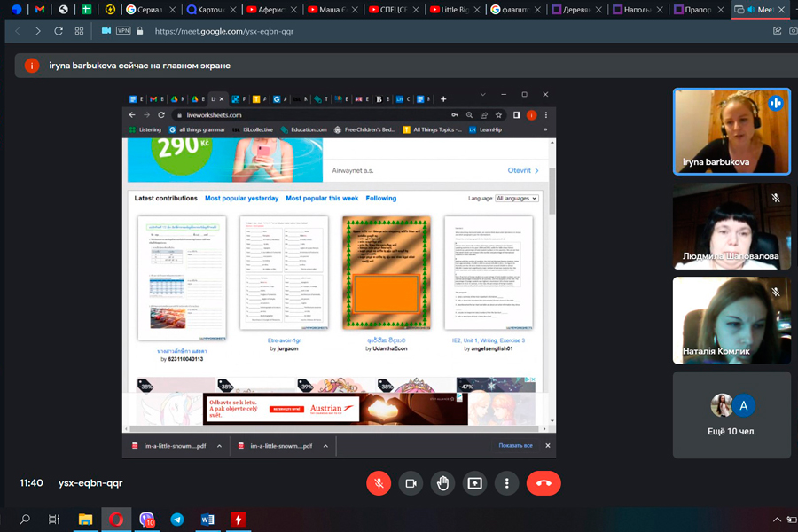Click the padlock site info icon in Opera
The width and height of the screenshot is (798, 532).
140,31
